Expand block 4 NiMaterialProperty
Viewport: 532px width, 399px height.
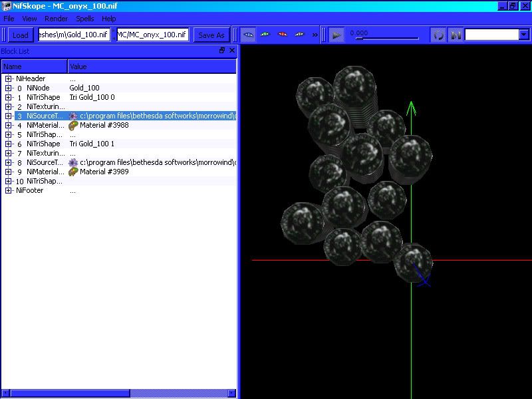8,125
